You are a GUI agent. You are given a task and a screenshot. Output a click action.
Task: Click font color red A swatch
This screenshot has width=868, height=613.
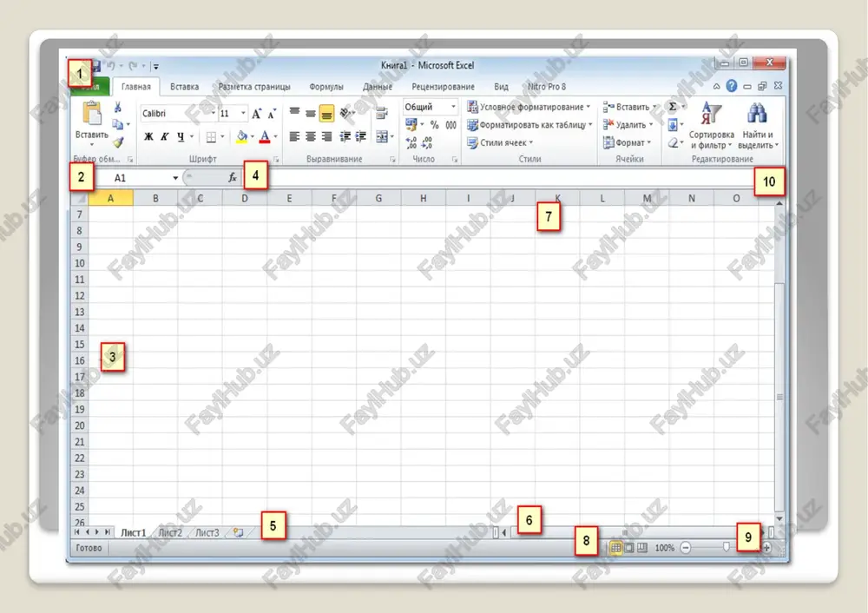[x=265, y=136]
